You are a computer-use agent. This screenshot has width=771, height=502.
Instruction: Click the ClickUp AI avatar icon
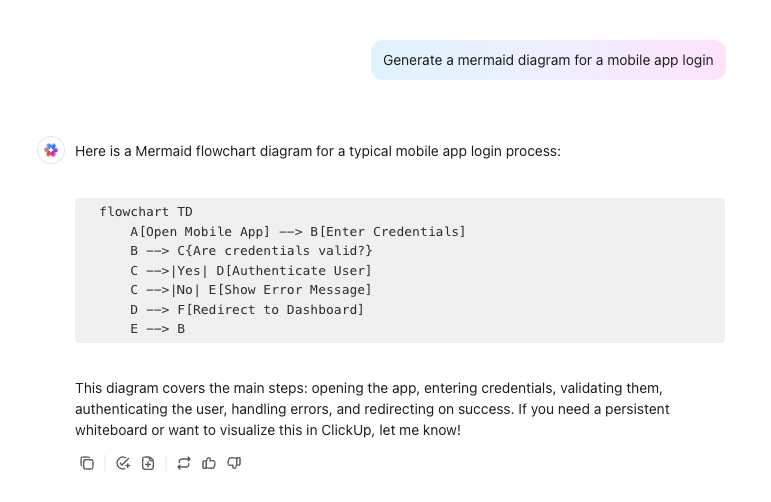(51, 150)
